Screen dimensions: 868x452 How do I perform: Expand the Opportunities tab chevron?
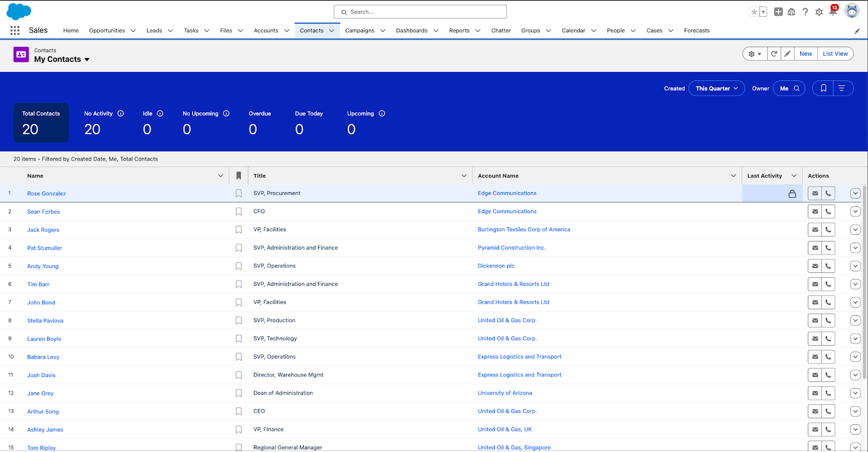[x=133, y=31]
